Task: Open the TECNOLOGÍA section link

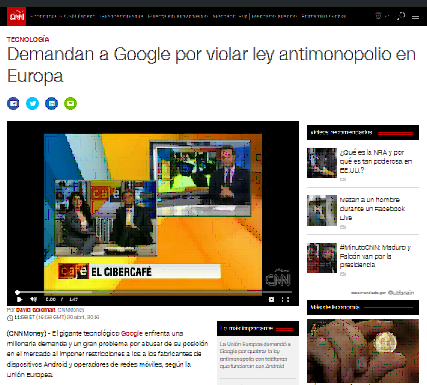Action: (x=28, y=39)
